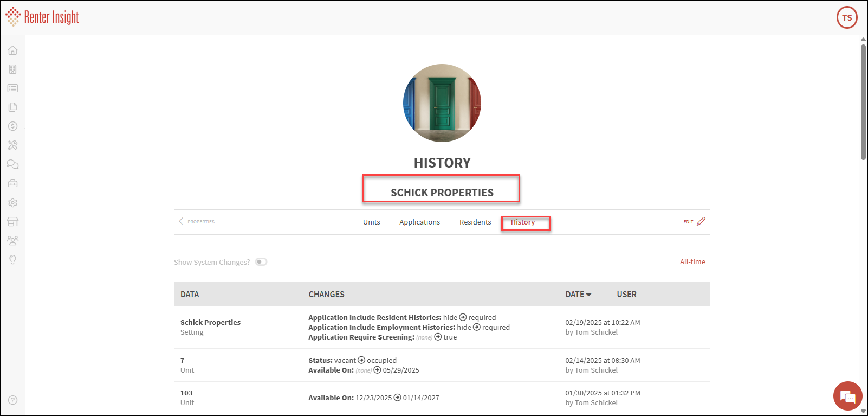This screenshot has height=416, width=868.
Task: Sort by the DATE column arrow
Action: coord(588,295)
